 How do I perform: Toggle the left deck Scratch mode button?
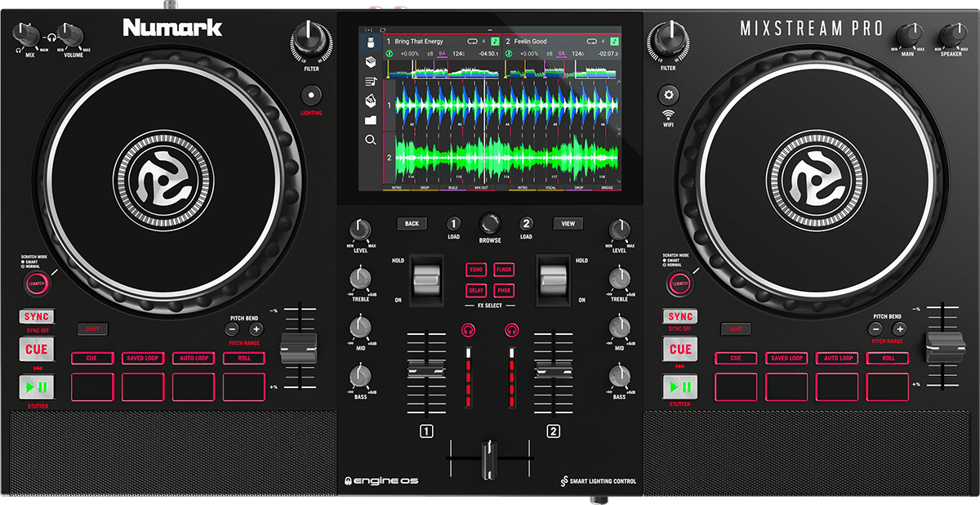36,284
